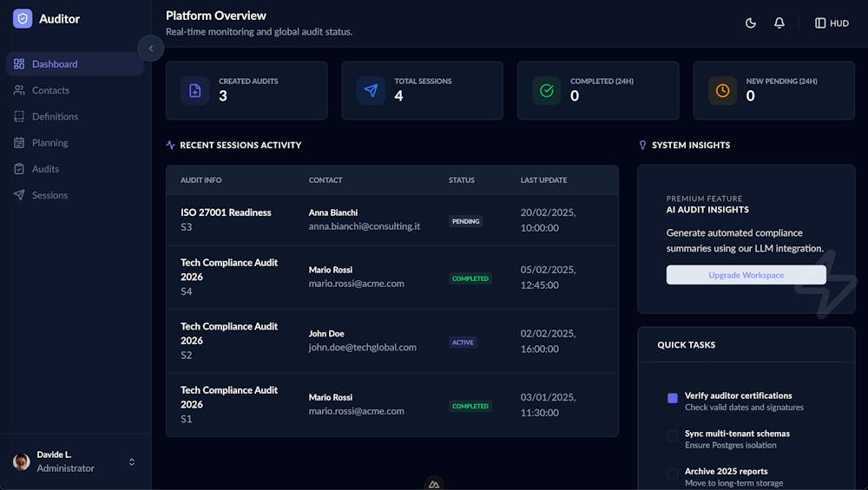Click the COMPLETED badge in the S4 row
868x490 pixels.
pyautogui.click(x=470, y=278)
